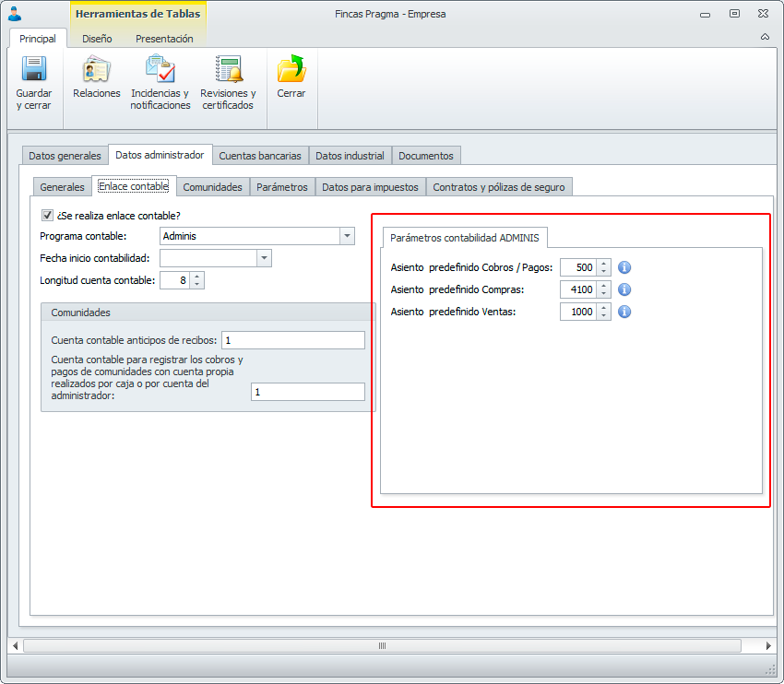Click Cuenta contable anticipos de recibos field

click(x=293, y=340)
